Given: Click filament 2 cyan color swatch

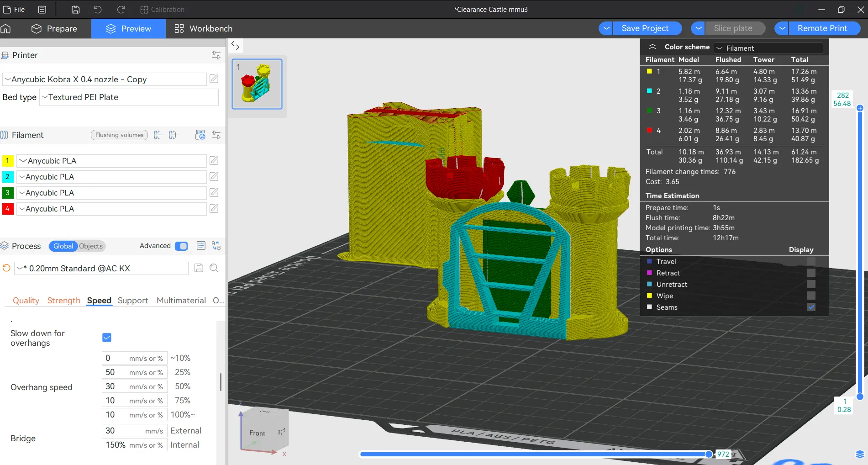Looking at the screenshot, I should pos(7,177).
